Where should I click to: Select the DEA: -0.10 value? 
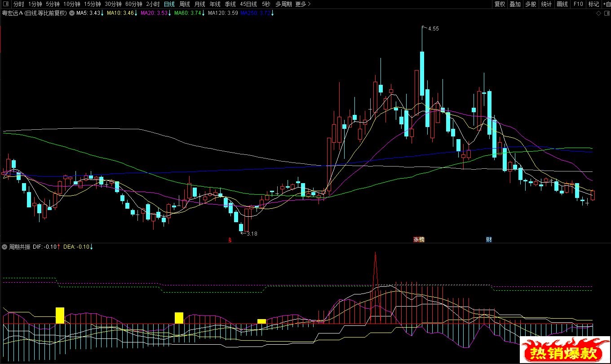click(x=76, y=247)
